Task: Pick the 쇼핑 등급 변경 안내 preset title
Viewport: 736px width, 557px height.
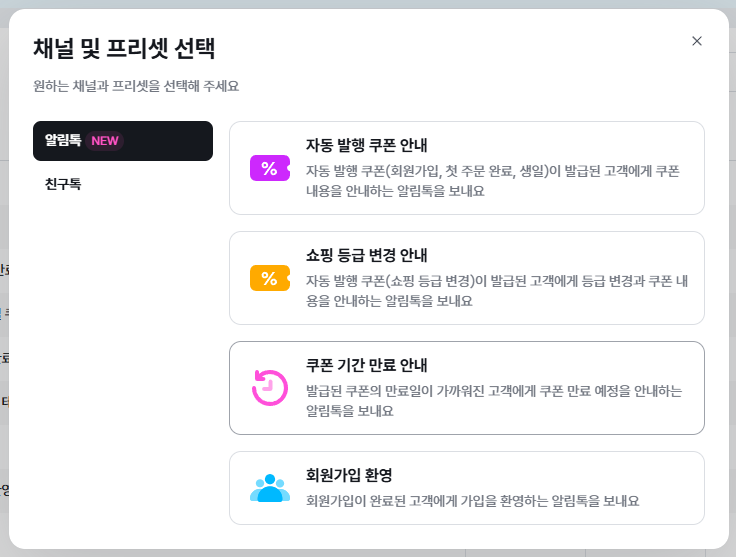Action: tap(369, 254)
